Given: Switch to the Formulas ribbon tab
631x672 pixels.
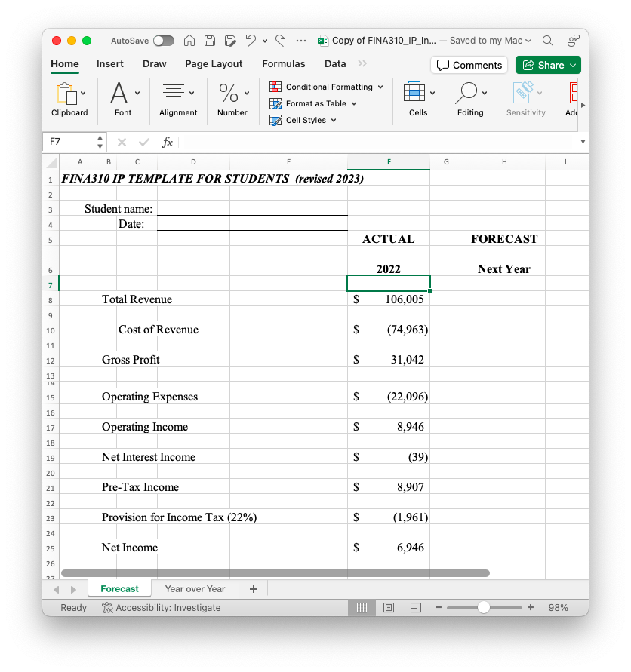Looking at the screenshot, I should point(283,64).
